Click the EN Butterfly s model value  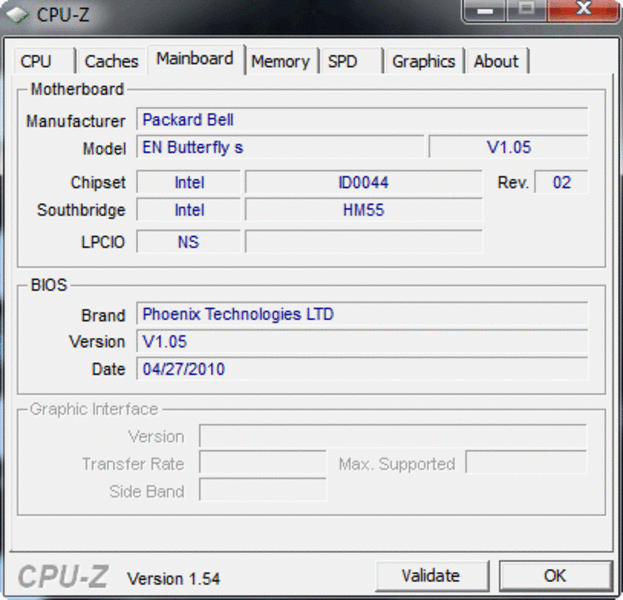click(x=280, y=147)
